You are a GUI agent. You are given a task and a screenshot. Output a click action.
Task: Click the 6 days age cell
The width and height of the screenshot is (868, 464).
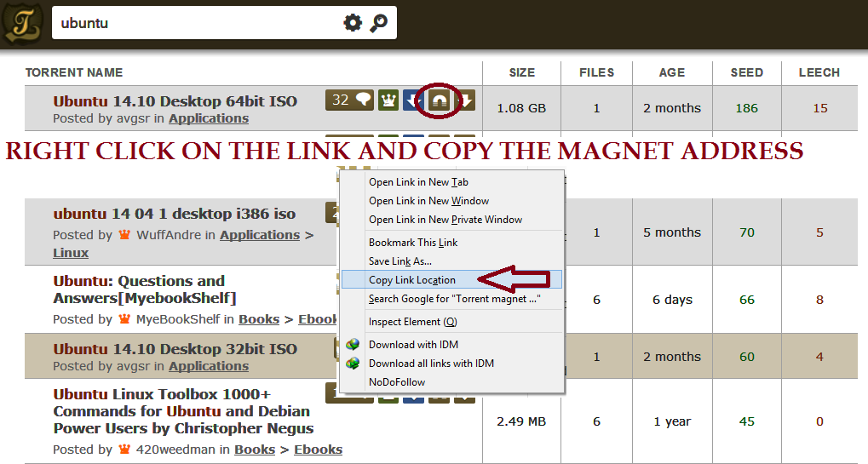(x=672, y=300)
